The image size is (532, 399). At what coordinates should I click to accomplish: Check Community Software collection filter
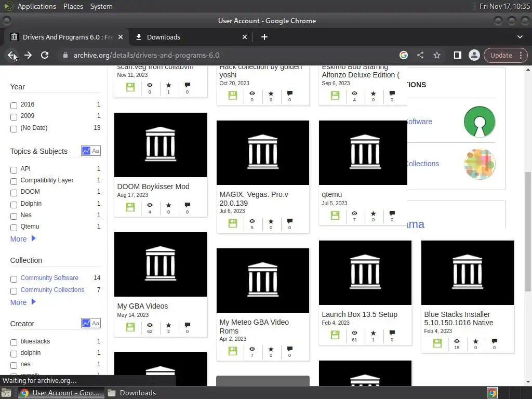[14, 279]
